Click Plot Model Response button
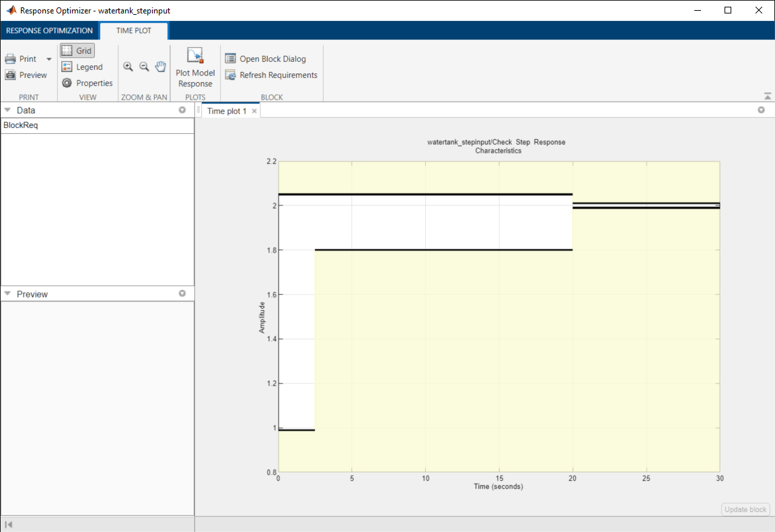Screen dimensions: 775x532 [195, 68]
